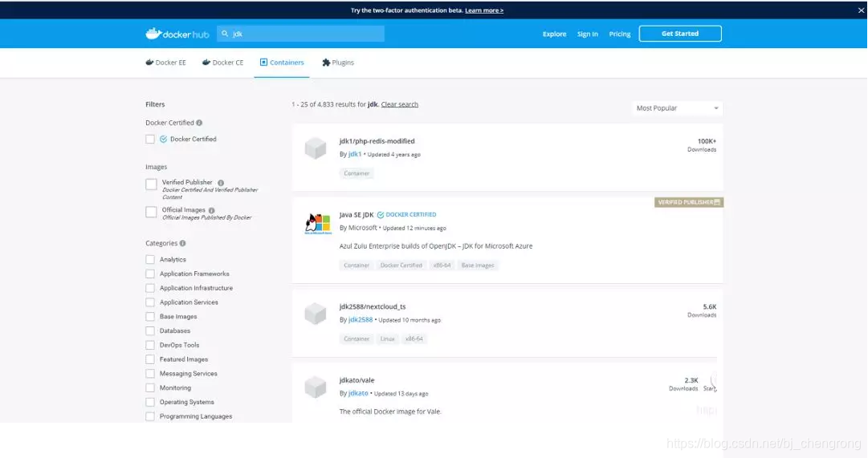This screenshot has width=868, height=458.
Task: Select the Containers tab
Action: (x=282, y=63)
